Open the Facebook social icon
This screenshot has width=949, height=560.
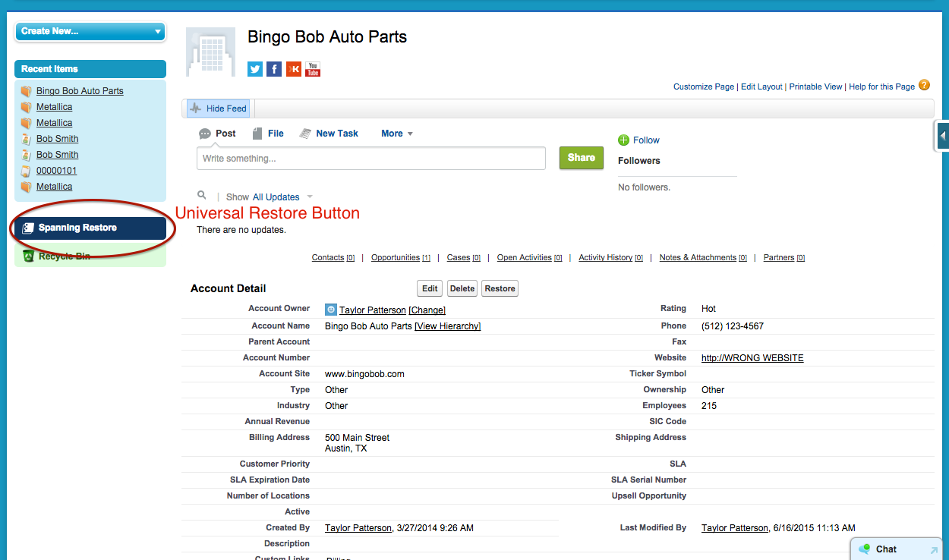click(x=274, y=69)
